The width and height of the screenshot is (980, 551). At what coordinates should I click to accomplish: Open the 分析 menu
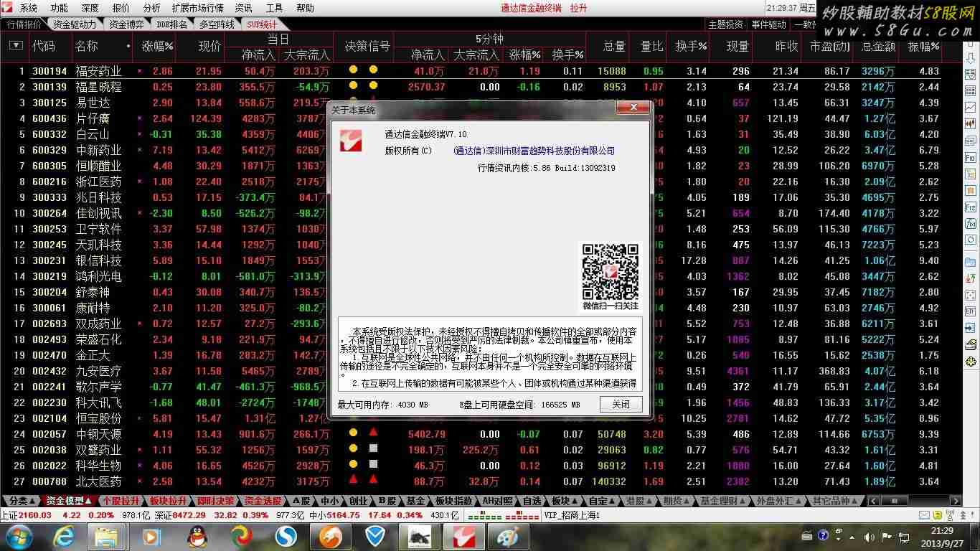point(151,8)
